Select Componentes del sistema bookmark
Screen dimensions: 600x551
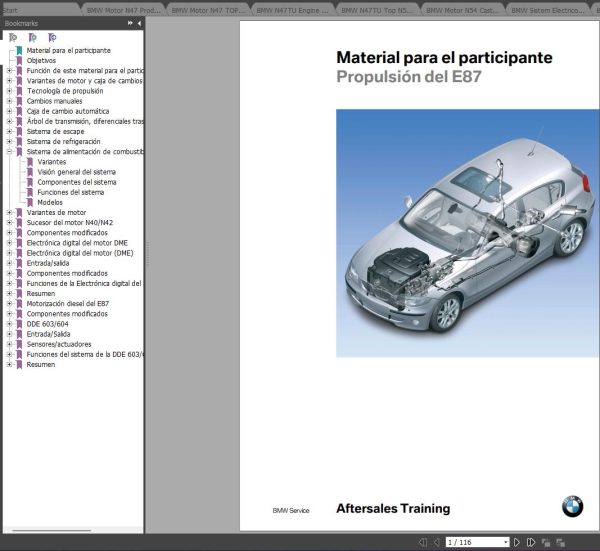[x=77, y=182]
